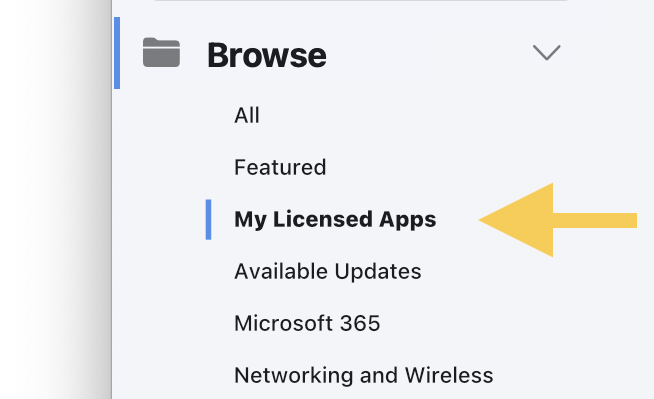Open the All category

coord(247,115)
